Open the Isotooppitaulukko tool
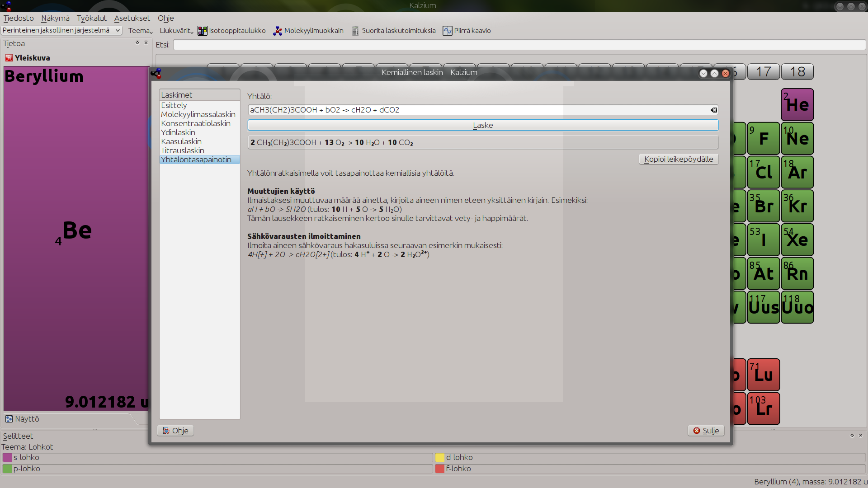The image size is (868, 488). point(231,31)
